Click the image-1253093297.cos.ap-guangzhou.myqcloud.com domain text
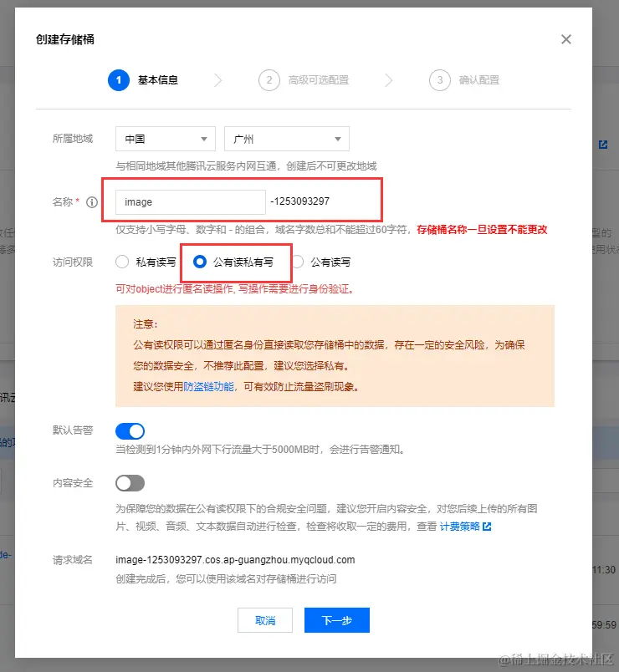The width and height of the screenshot is (619, 672). click(235, 560)
